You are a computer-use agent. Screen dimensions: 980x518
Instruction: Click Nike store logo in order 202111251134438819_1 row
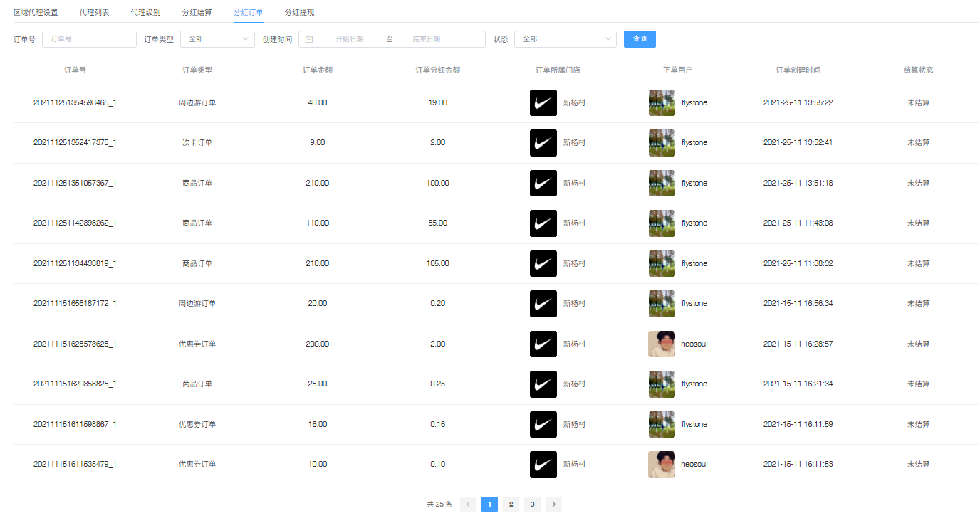pos(543,263)
